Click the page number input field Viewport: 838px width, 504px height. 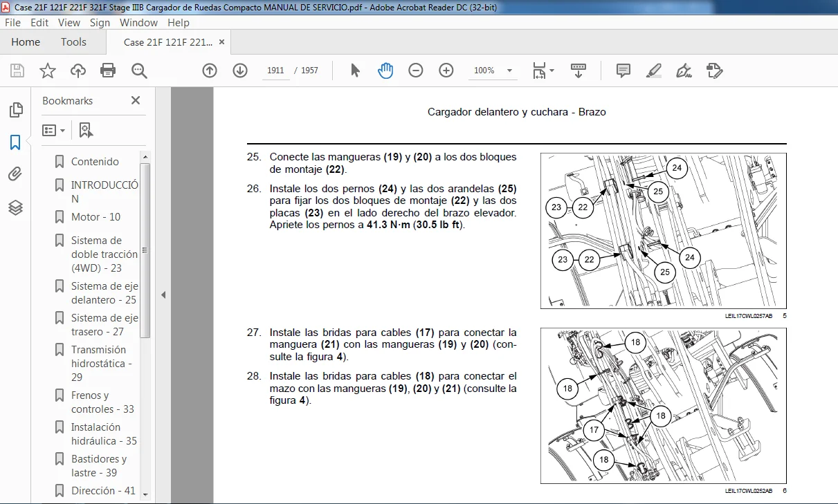point(275,71)
